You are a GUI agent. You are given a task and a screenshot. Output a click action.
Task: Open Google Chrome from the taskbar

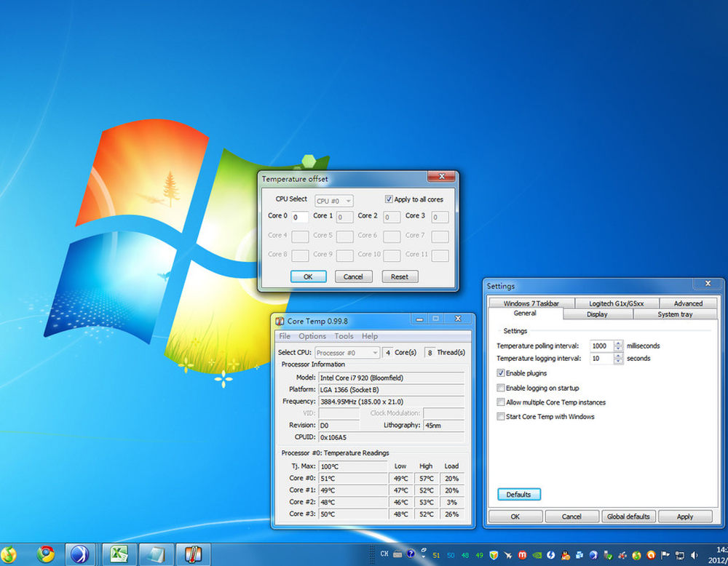[x=45, y=554]
